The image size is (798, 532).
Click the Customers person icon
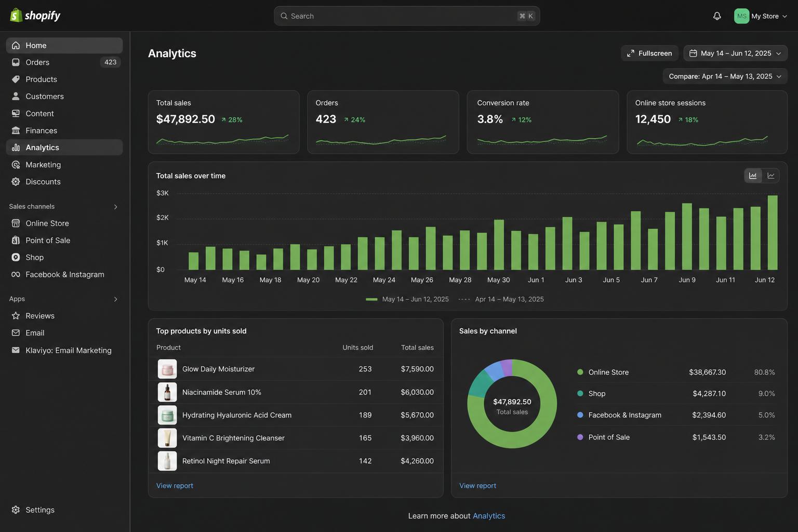pos(16,97)
